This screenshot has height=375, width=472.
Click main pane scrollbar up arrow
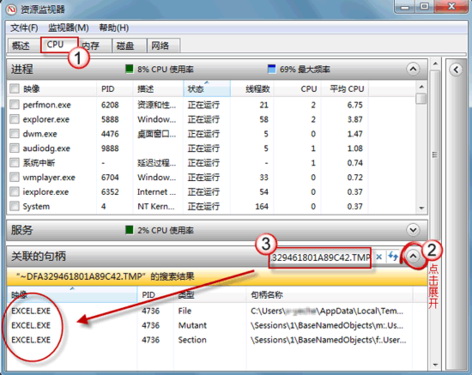pos(435,63)
